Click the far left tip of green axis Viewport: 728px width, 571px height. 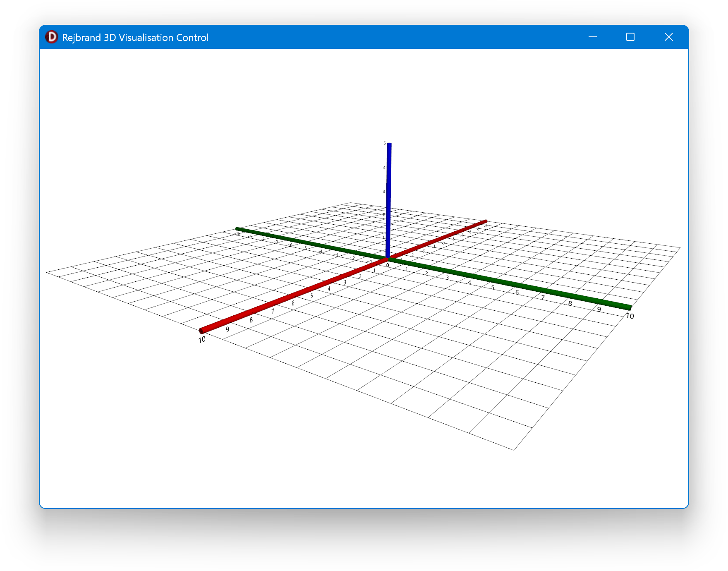(x=237, y=229)
